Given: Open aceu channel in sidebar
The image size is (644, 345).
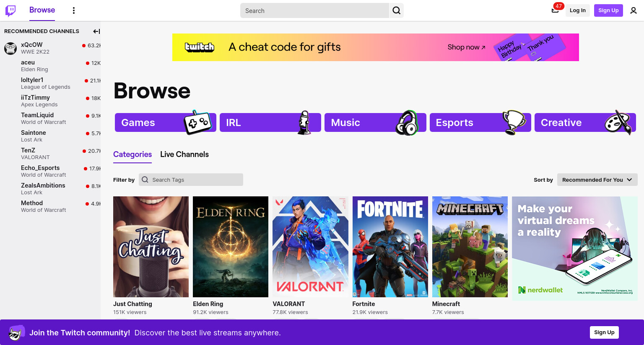Looking at the screenshot, I should pos(50,66).
